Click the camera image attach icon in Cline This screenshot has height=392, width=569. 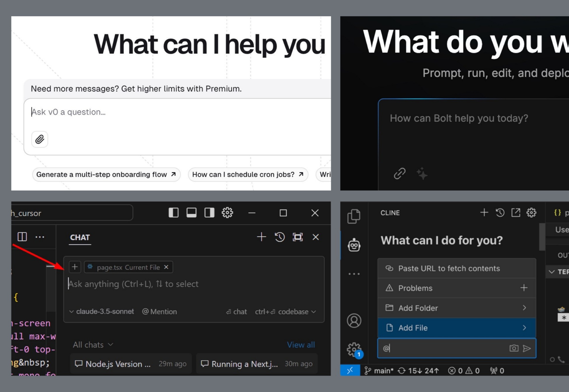pos(514,348)
